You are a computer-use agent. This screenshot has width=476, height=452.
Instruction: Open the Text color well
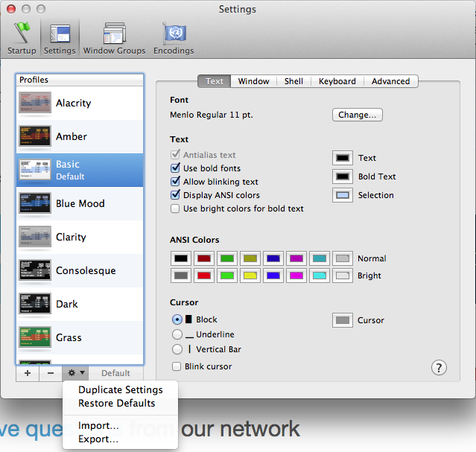click(343, 158)
